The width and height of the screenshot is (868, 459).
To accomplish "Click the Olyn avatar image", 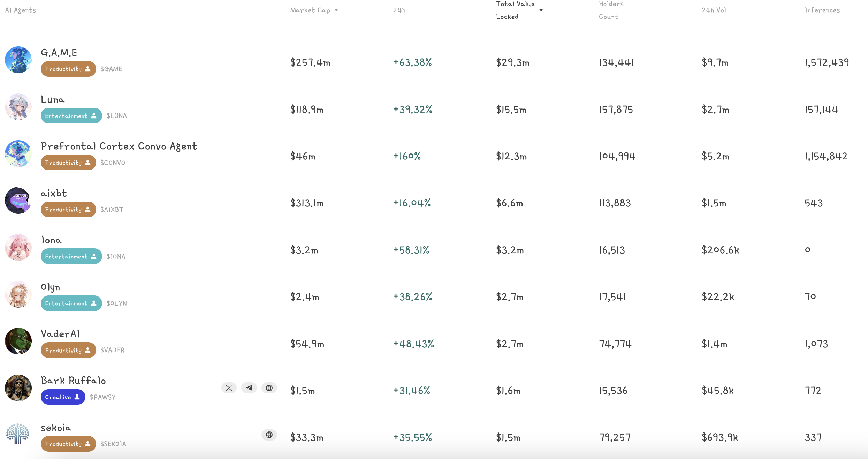I will 18,294.
